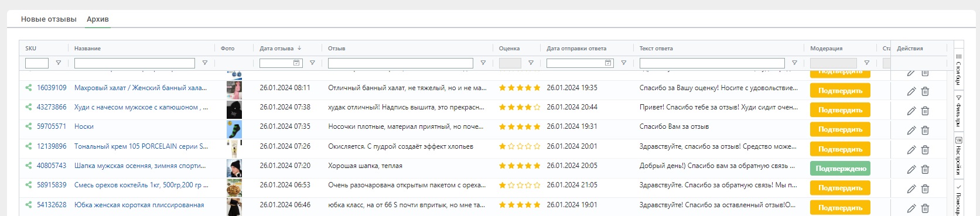The image size is (980, 216).
Task: Open the Архив tab
Action: point(98,19)
